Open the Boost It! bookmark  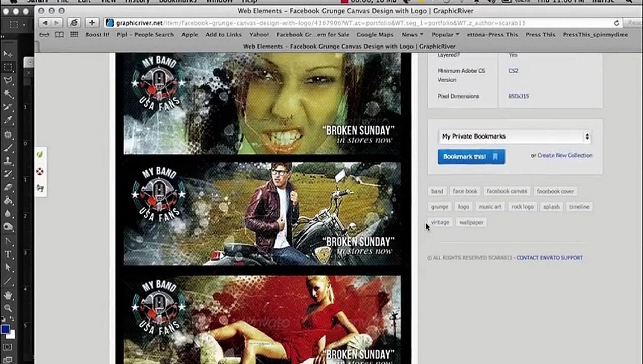(x=97, y=35)
